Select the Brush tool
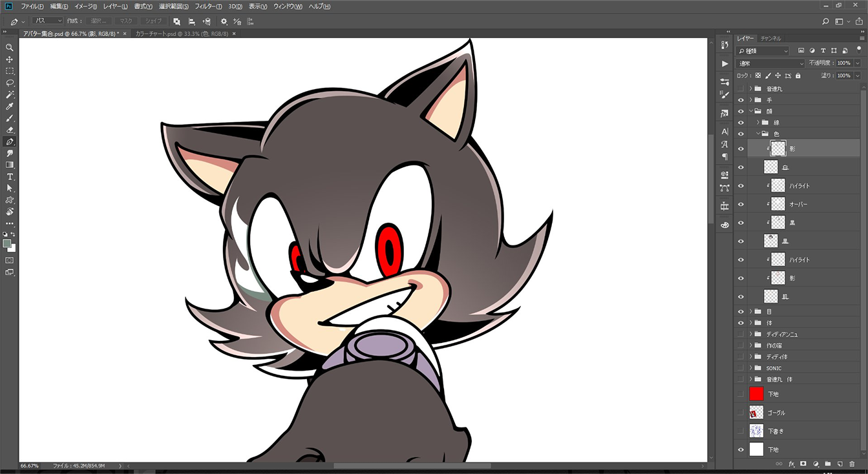 [10, 118]
